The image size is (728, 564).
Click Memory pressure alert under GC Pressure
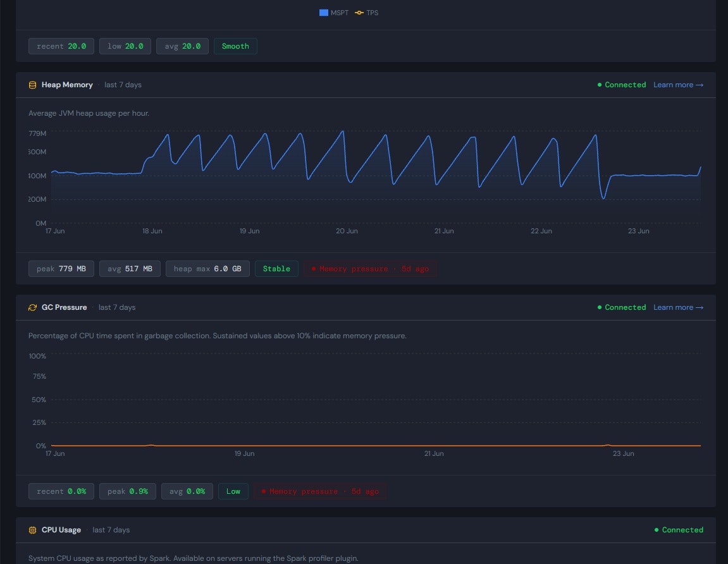coord(320,491)
